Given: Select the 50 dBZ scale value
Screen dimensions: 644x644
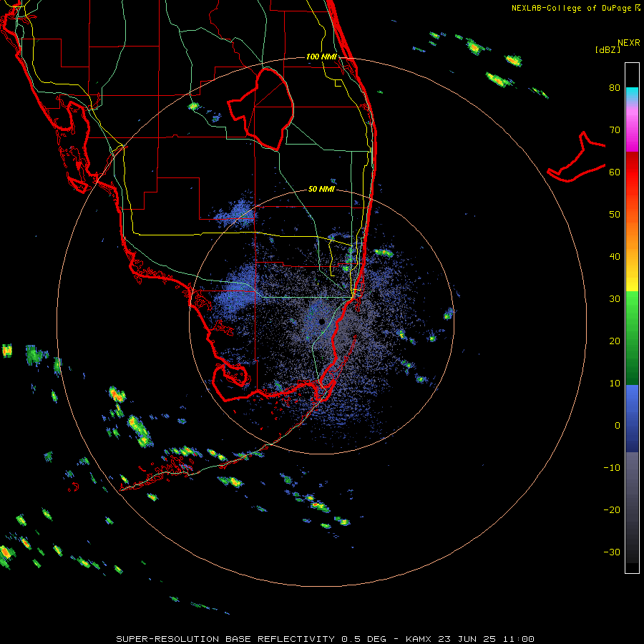Looking at the screenshot, I should 615,215.
